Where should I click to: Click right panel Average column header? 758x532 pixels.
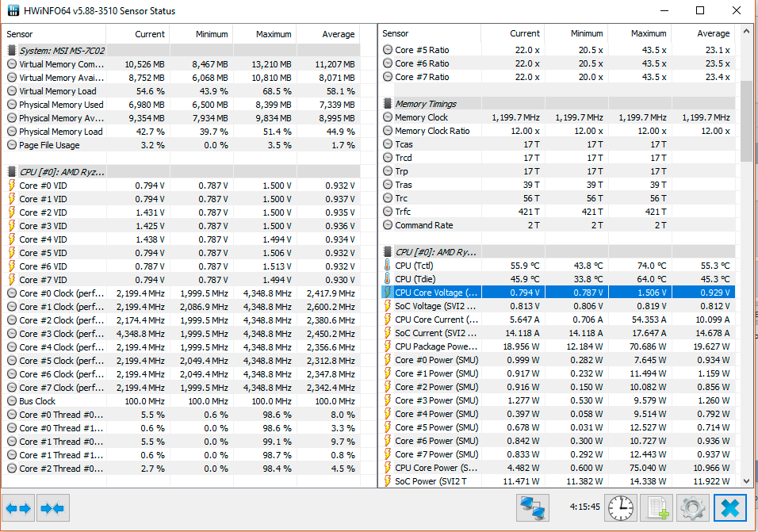click(x=703, y=33)
